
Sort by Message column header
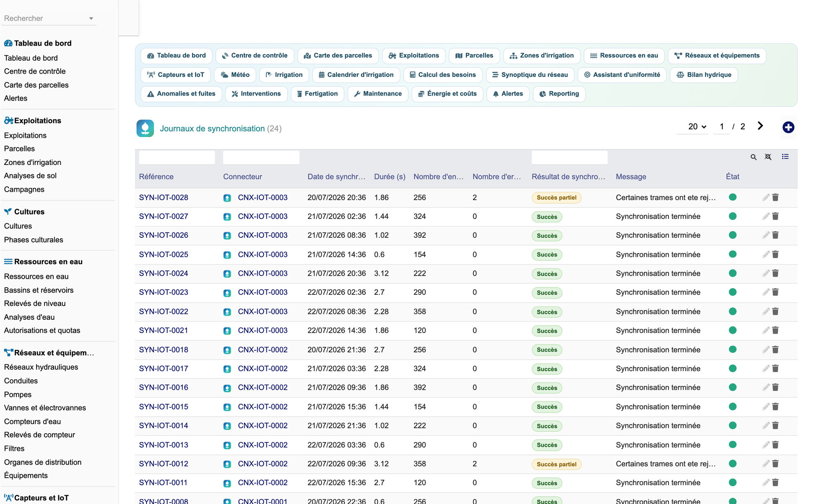tap(631, 177)
